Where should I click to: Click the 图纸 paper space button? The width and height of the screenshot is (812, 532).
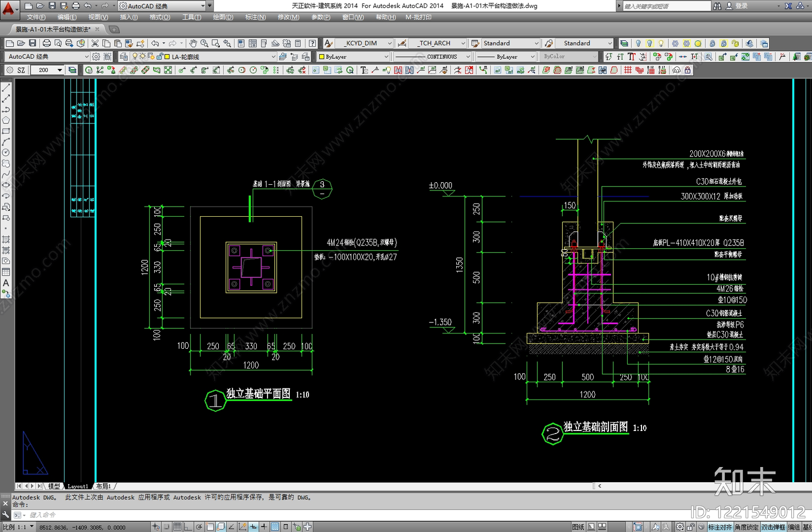click(578, 527)
